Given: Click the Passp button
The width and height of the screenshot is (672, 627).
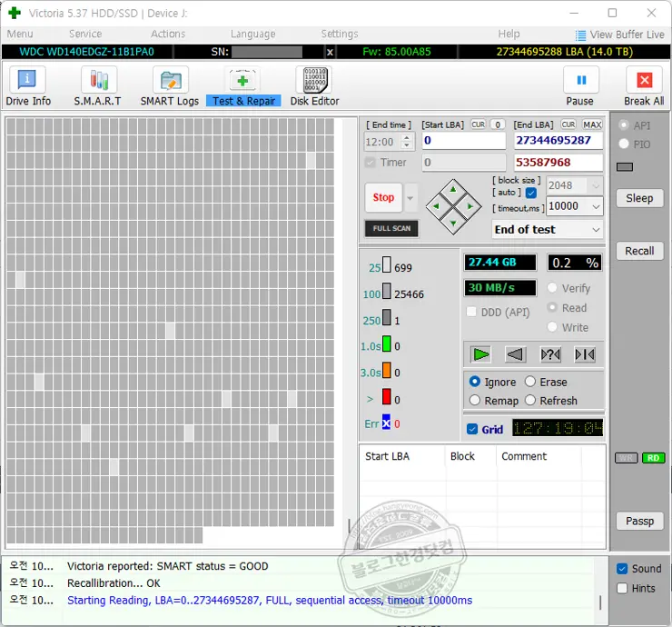Looking at the screenshot, I should coord(639,521).
